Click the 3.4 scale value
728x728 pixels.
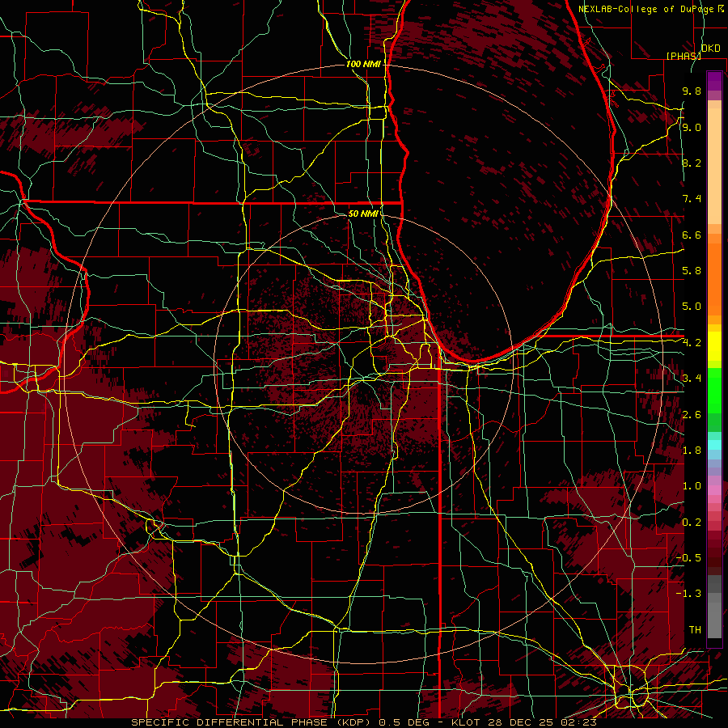pos(692,379)
